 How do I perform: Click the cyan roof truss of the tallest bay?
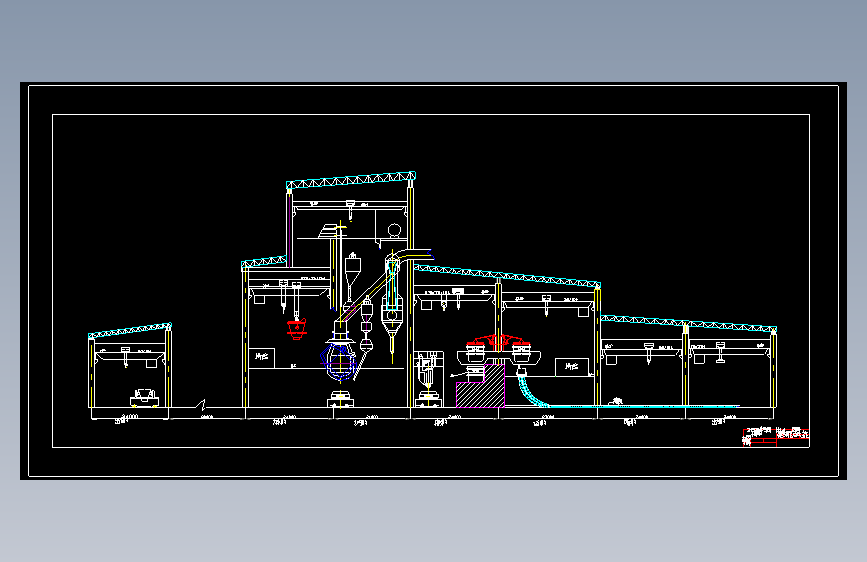point(351,180)
